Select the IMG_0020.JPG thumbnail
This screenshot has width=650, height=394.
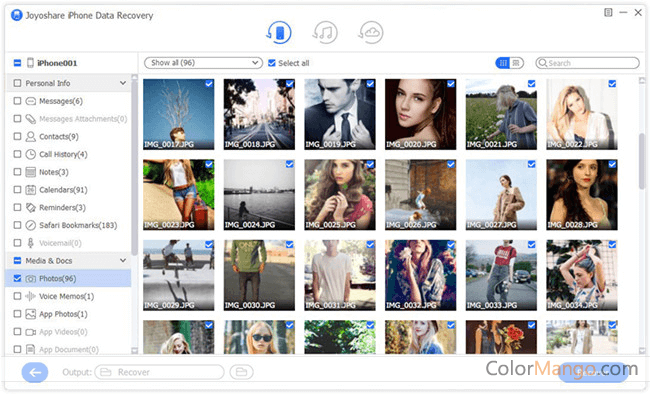[x=420, y=114]
